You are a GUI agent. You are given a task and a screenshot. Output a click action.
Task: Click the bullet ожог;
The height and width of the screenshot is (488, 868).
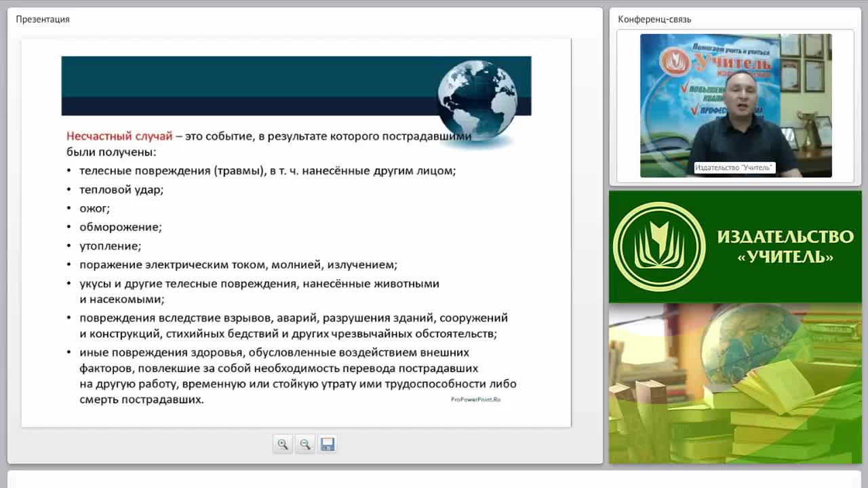coord(94,209)
